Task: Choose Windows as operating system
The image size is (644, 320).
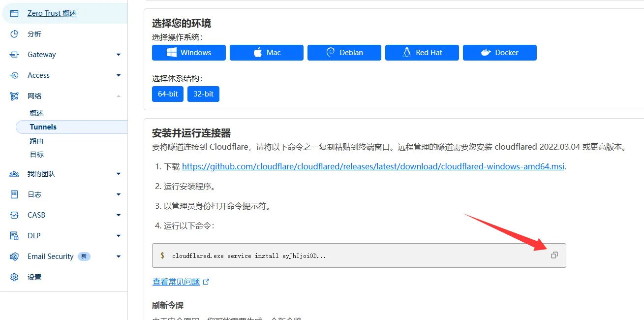Action: tap(189, 53)
